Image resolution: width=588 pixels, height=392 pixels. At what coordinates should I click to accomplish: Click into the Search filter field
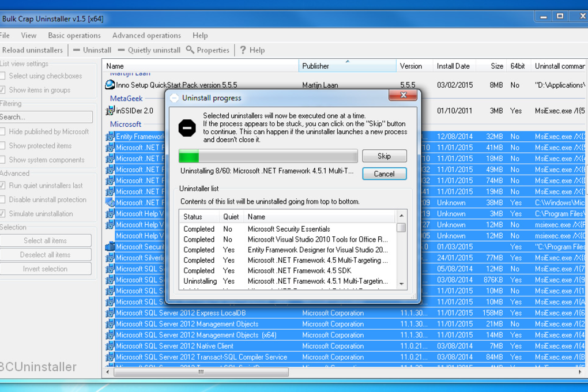click(46, 117)
